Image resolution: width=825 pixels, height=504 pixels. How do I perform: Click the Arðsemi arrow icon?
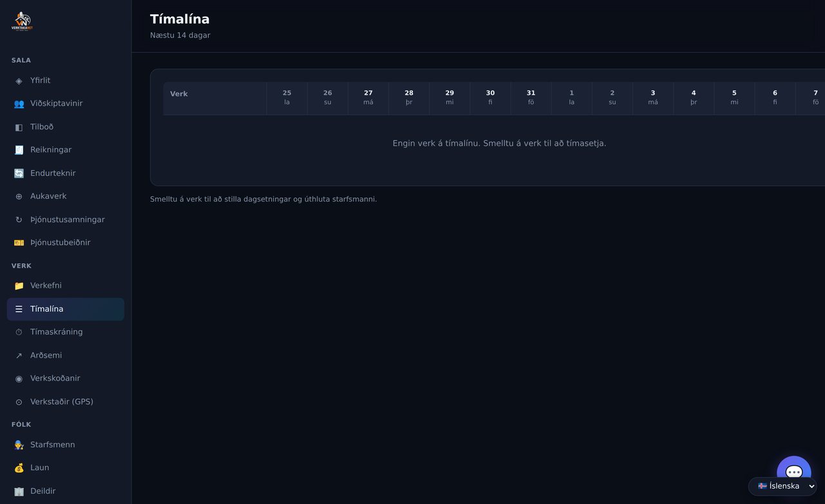coord(19,356)
